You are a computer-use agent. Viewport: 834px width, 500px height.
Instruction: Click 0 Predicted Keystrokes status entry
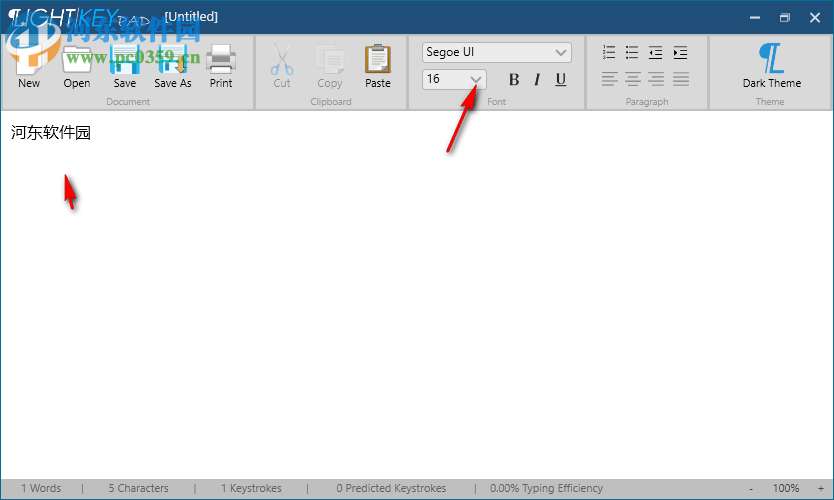tap(391, 488)
